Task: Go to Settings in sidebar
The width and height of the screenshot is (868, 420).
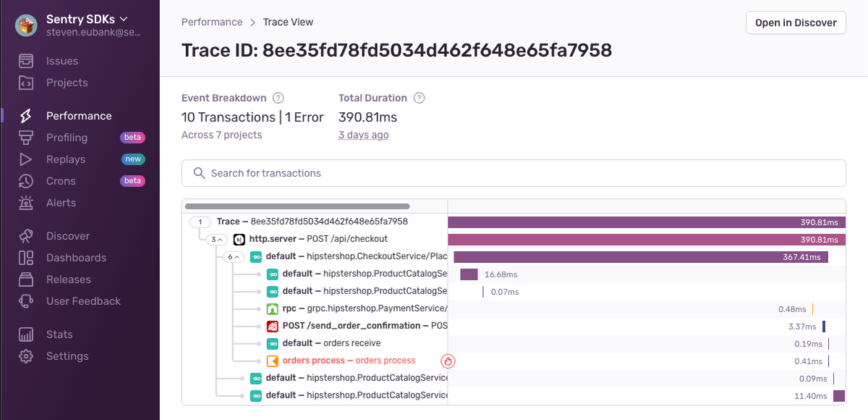Action: click(x=67, y=356)
